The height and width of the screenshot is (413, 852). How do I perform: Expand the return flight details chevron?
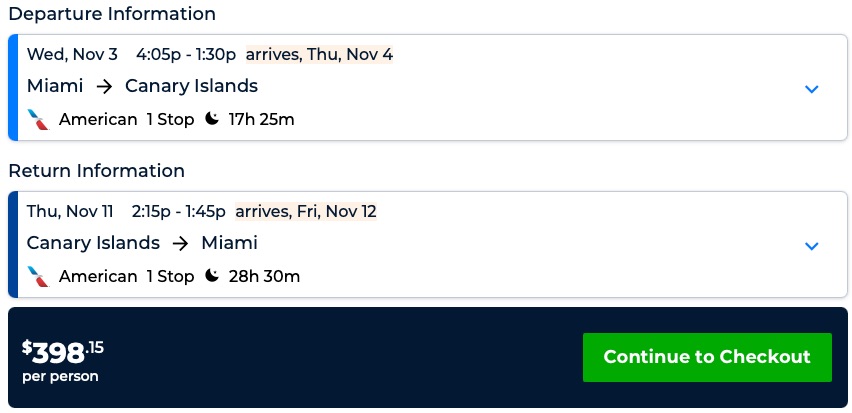click(x=811, y=246)
